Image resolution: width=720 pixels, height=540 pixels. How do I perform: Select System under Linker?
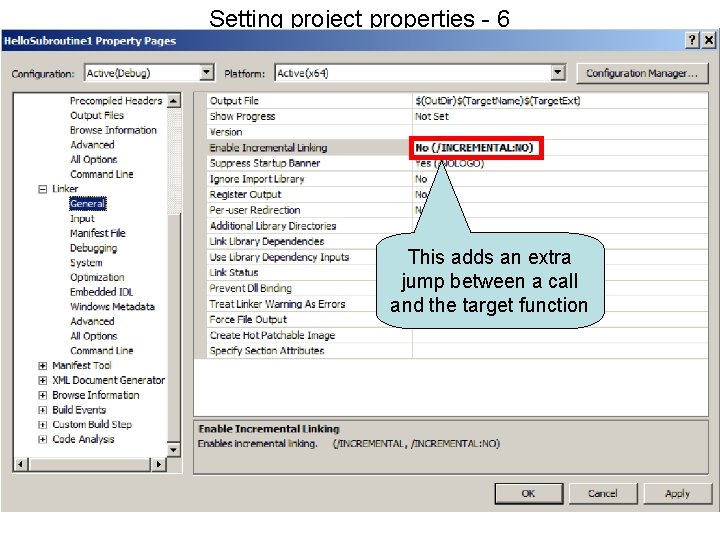click(x=86, y=263)
